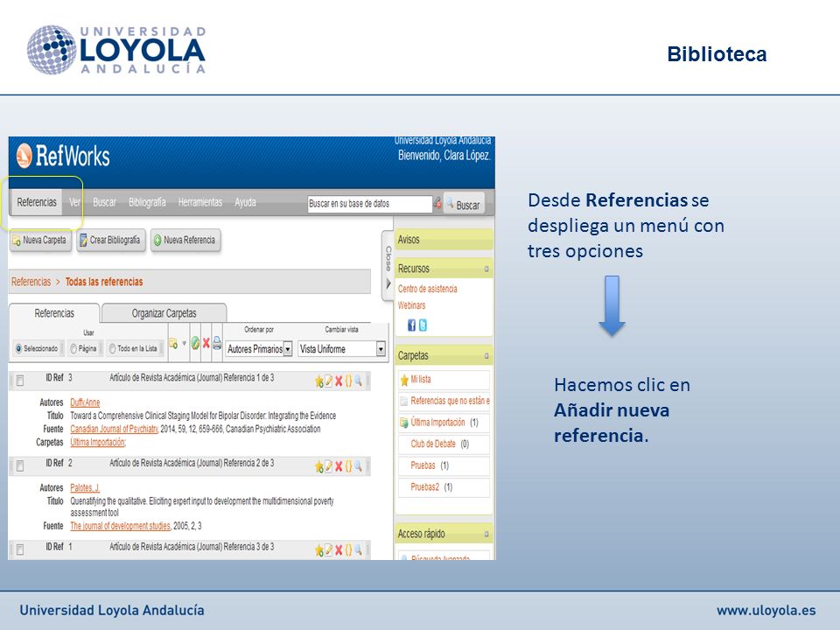
Task: Print references using the printer icon
Action: (x=217, y=343)
